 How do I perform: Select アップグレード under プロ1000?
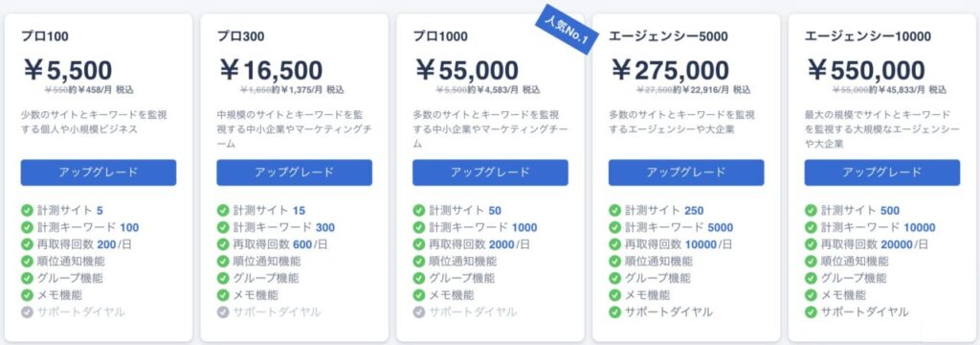(490, 172)
